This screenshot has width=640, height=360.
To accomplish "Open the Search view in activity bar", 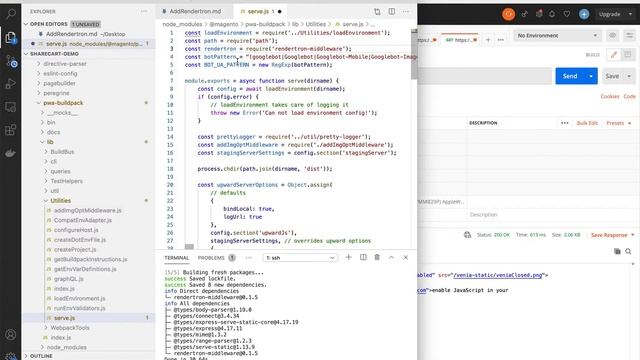I will point(11,14).
